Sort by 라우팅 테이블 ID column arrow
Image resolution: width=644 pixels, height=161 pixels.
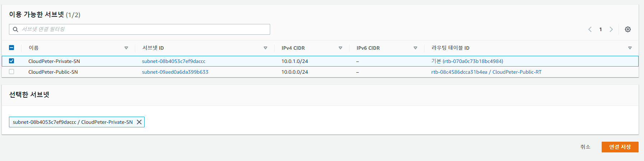[x=630, y=48]
